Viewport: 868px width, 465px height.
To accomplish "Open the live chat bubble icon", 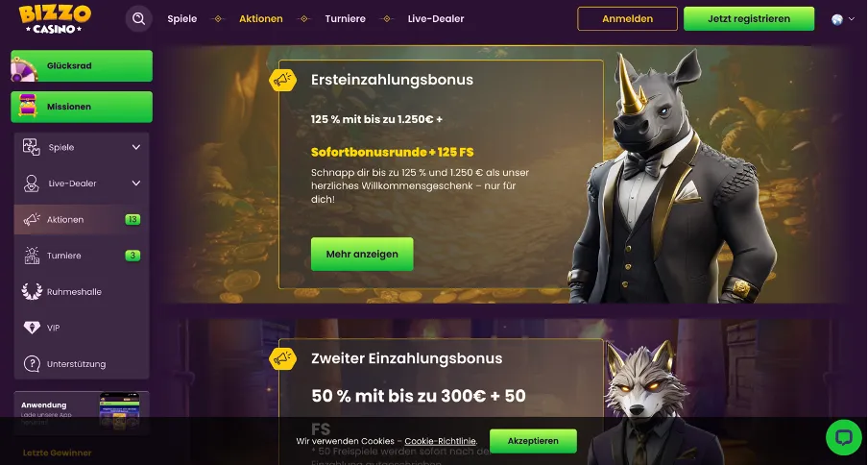I will tap(843, 438).
